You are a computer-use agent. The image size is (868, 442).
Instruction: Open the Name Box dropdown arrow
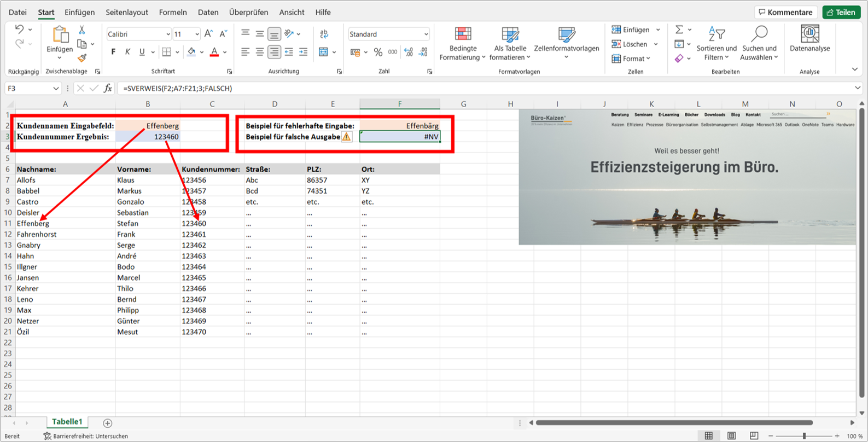pos(56,88)
